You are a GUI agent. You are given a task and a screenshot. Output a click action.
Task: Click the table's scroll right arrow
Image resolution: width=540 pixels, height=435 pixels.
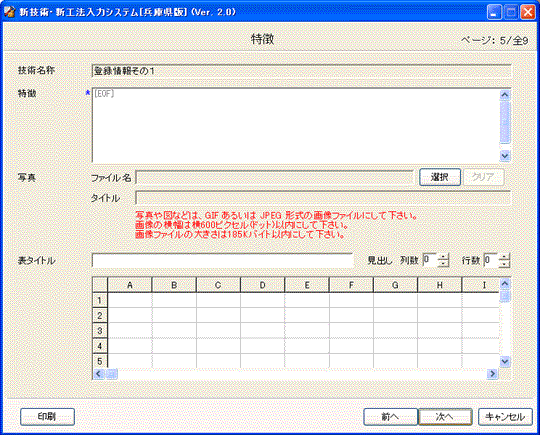coord(492,374)
